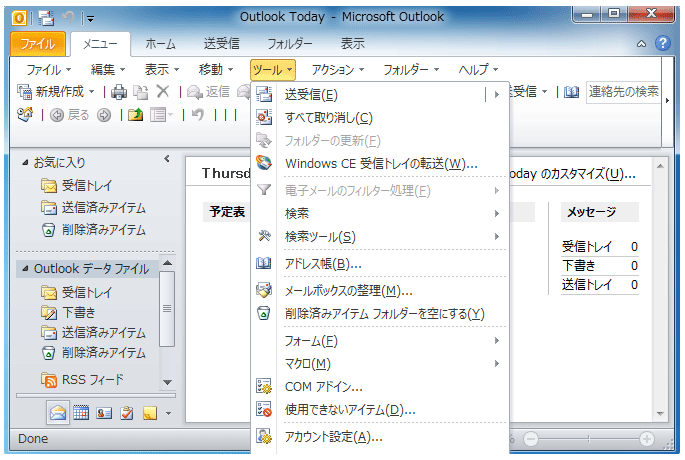Click the back arrow 戻る button

[70, 115]
